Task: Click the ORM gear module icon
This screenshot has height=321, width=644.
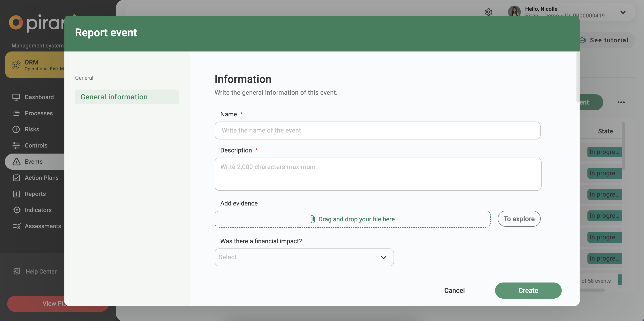Action: 16,65
